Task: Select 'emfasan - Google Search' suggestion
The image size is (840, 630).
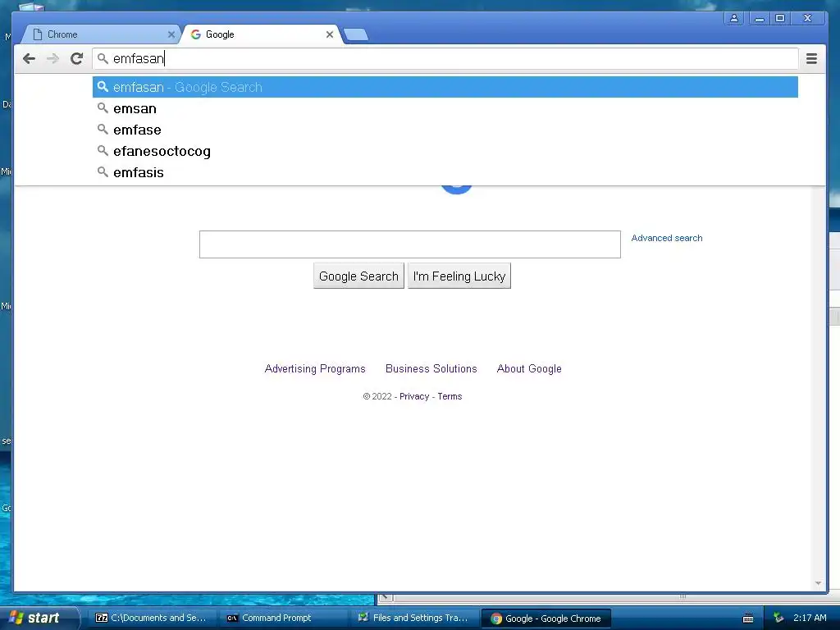Action: (445, 87)
